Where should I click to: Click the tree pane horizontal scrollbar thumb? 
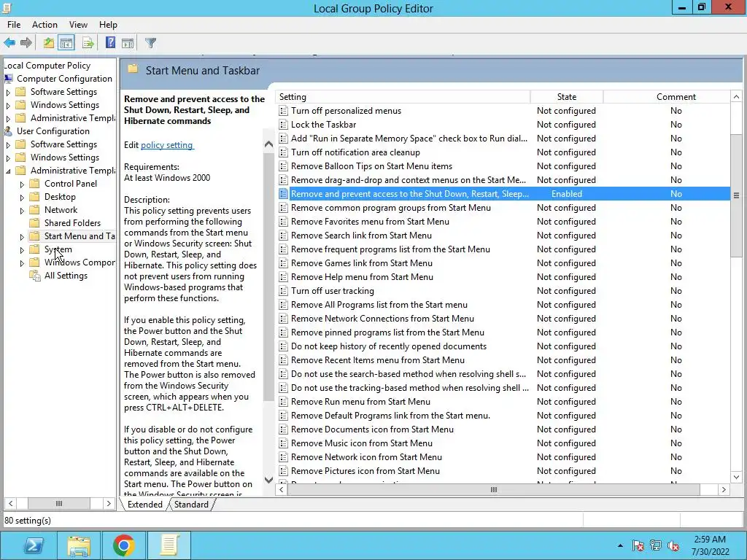58,503
